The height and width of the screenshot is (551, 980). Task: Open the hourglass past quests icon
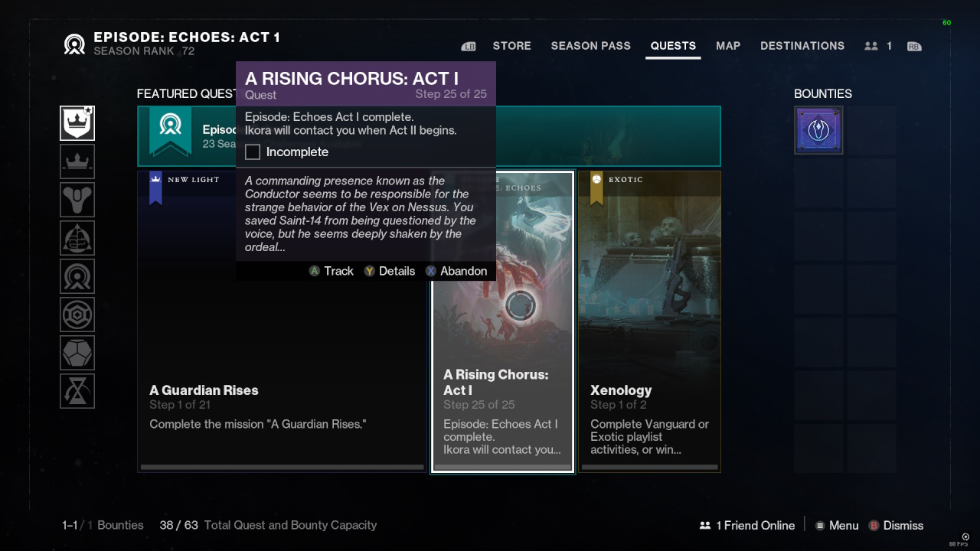point(77,391)
